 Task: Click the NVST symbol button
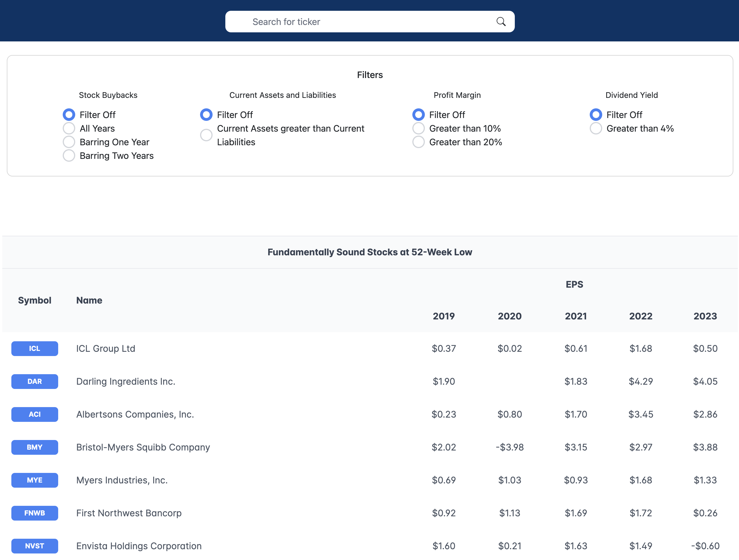[34, 546]
